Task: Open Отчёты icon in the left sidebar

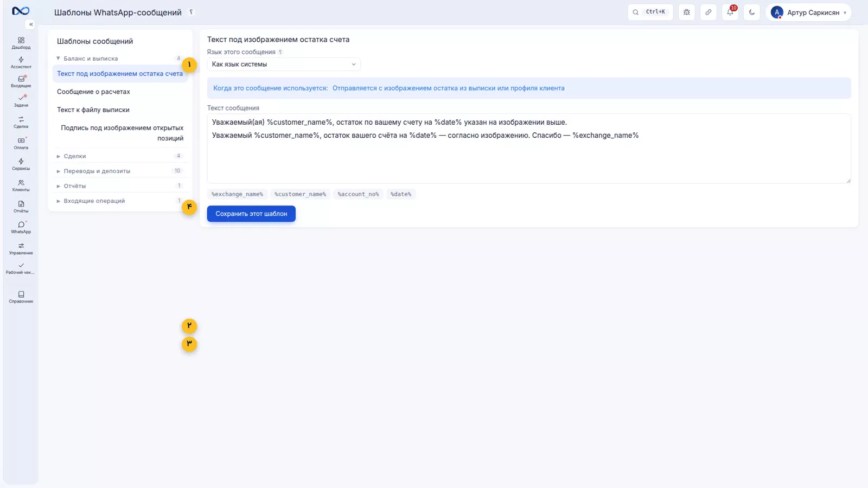Action: 21,207
